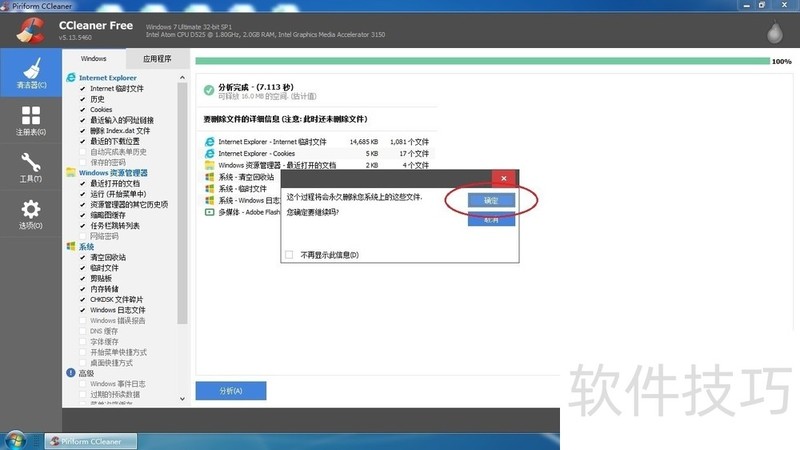Select 'Internet Explorer - Cookies' result text
The width and height of the screenshot is (800, 450).
tap(257, 154)
